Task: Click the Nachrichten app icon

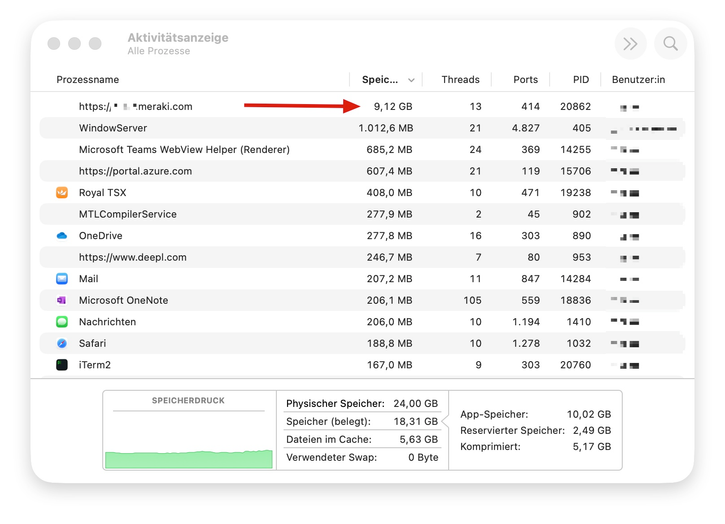Action: (62, 322)
